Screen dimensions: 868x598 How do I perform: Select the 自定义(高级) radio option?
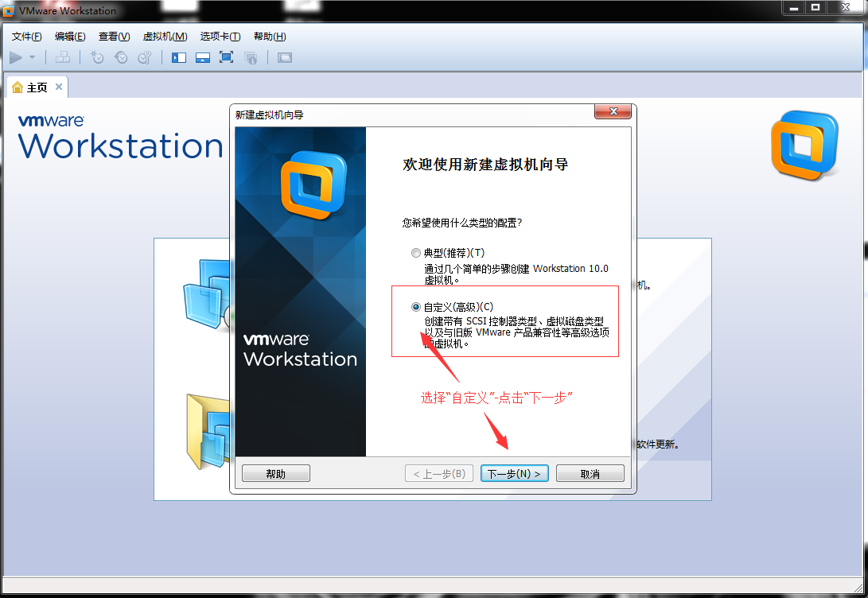pyautogui.click(x=416, y=307)
